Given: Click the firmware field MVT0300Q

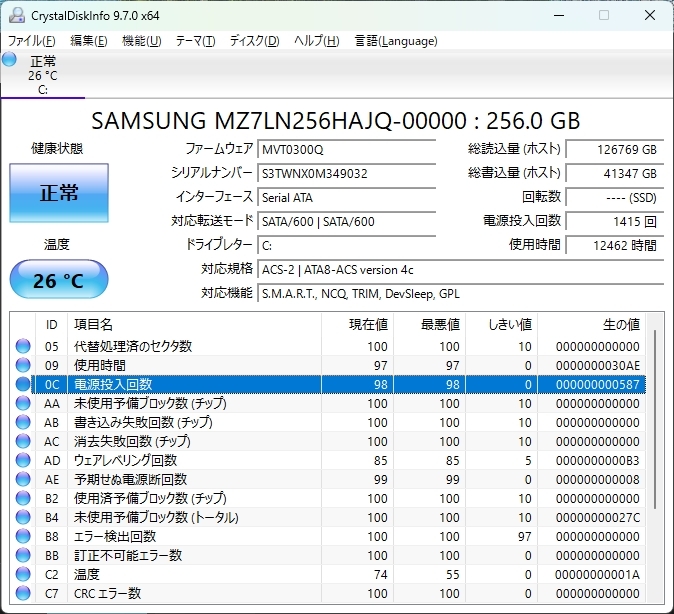Looking at the screenshot, I should 346,149.
